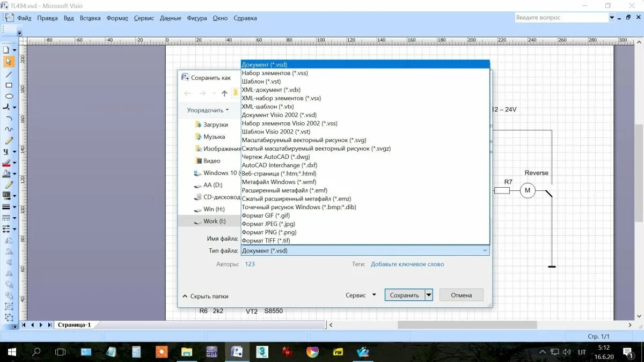This screenshot has height=362, width=644.
Task: Open Сервис dropdown in dialog
Action: coord(361,295)
